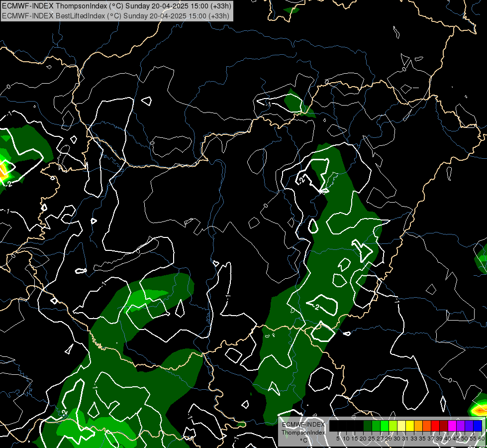The image size is (487, 448).
Task: Click the legend tick value 55
Action: click(473, 439)
